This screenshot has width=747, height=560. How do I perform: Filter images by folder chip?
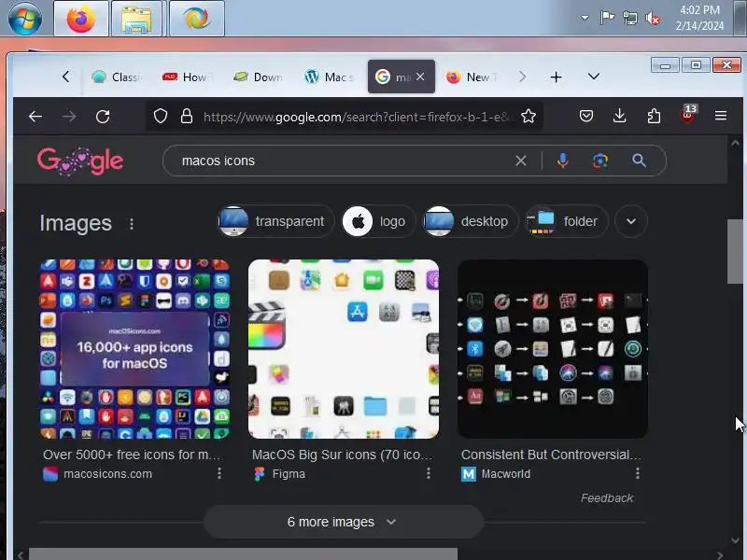coord(567,221)
